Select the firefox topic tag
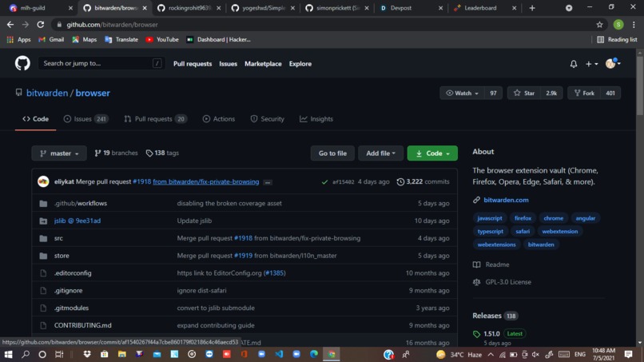644x362 pixels. click(523, 218)
